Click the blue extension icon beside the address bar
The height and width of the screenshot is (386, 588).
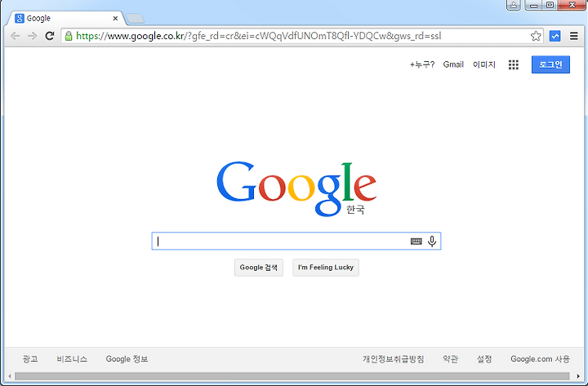pos(555,36)
